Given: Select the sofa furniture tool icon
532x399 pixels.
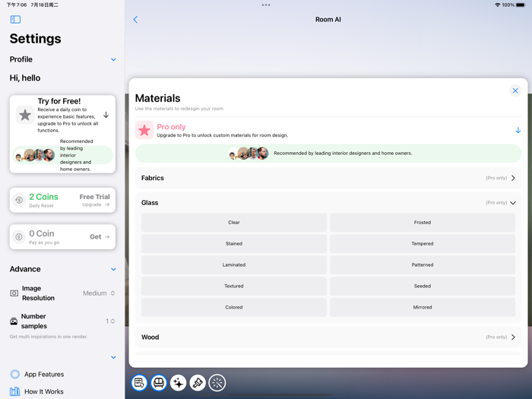Looking at the screenshot, I should (159, 383).
